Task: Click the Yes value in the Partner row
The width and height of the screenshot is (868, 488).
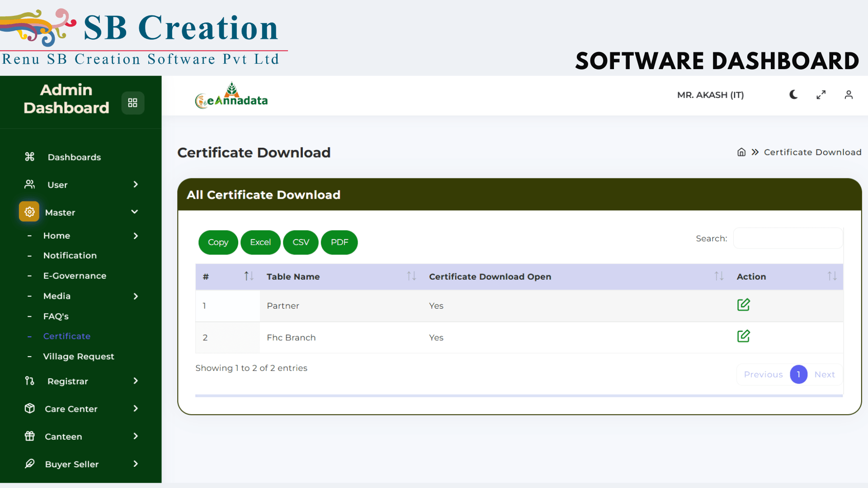Action: click(x=436, y=306)
